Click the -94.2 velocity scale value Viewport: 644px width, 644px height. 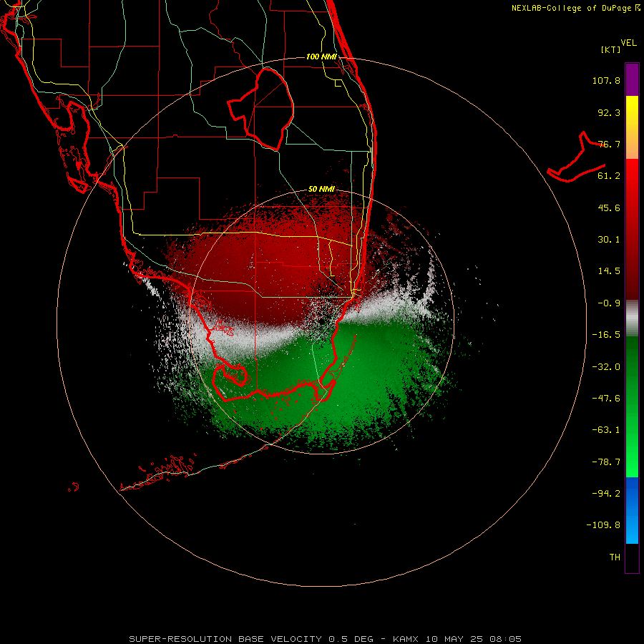pyautogui.click(x=606, y=493)
